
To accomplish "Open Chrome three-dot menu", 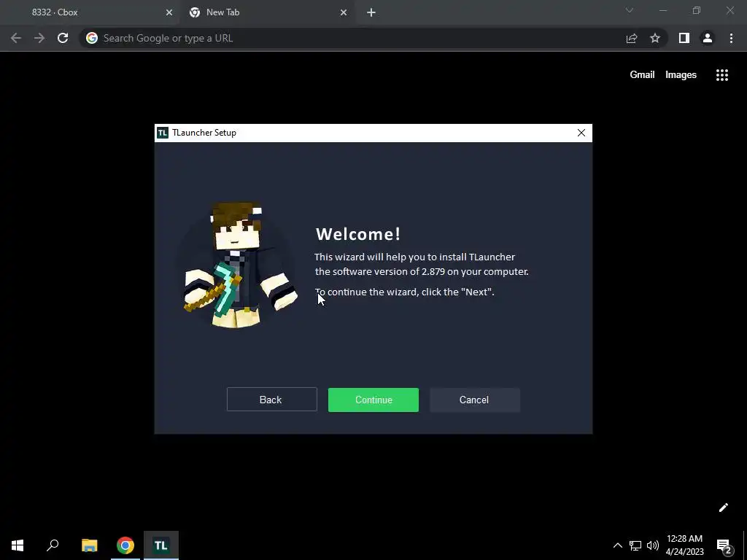I will [731, 38].
